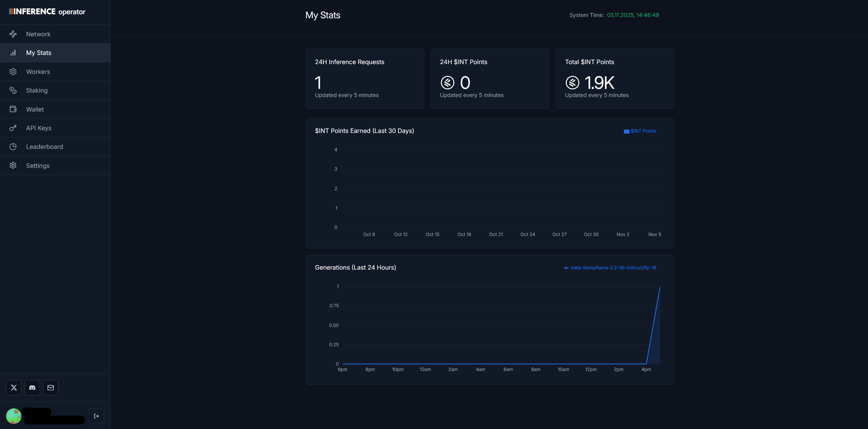This screenshot has width=868, height=429.
Task: Toggle the meta-llama model legend series
Action: tap(613, 268)
